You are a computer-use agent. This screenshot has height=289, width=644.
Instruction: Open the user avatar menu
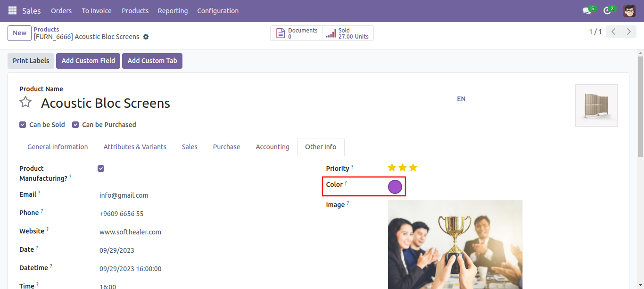(629, 10)
